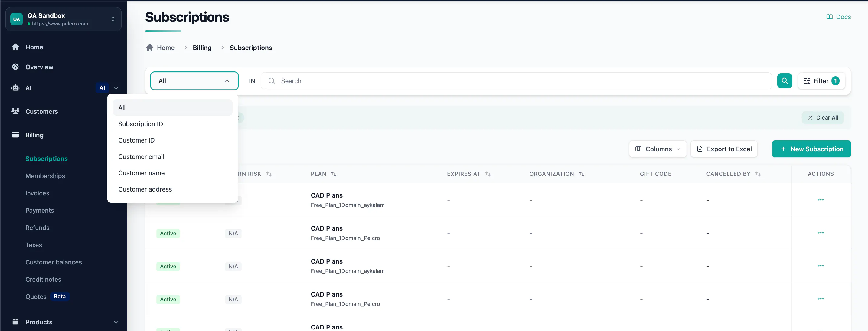Click Export to Excel
This screenshot has height=331, width=868.
click(x=724, y=149)
